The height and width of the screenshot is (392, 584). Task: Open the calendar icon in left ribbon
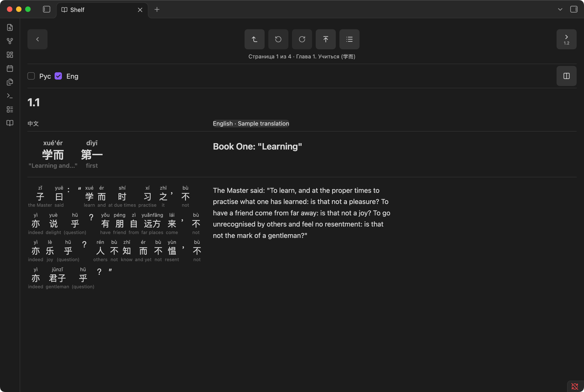[10, 68]
